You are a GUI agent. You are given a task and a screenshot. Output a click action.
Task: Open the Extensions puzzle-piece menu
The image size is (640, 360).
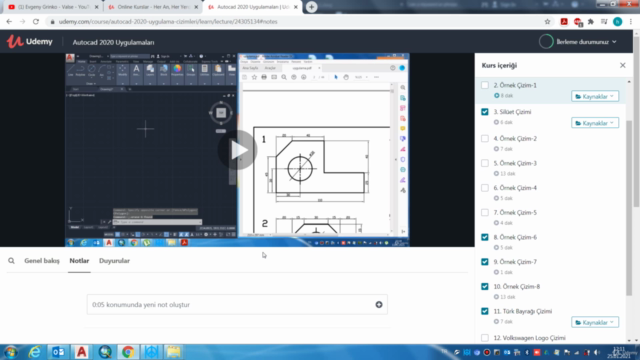pos(591,22)
